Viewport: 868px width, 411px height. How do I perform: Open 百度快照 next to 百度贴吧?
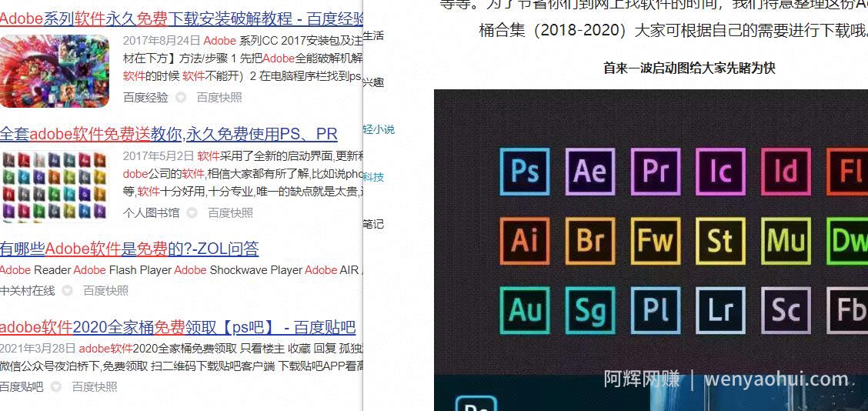point(95,386)
